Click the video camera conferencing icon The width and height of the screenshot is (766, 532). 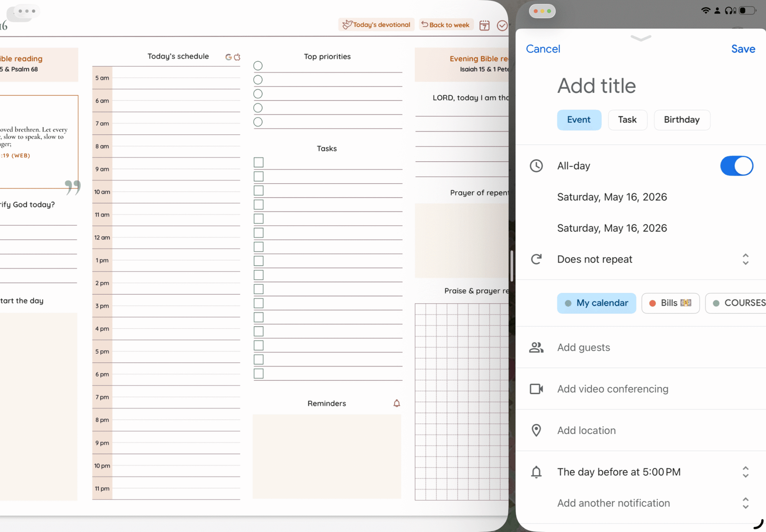(x=536, y=389)
